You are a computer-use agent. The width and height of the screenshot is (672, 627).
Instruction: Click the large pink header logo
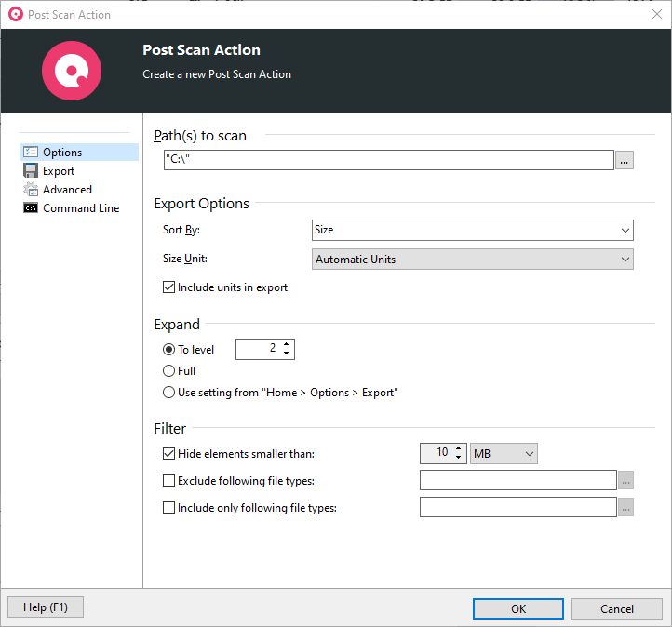click(71, 71)
